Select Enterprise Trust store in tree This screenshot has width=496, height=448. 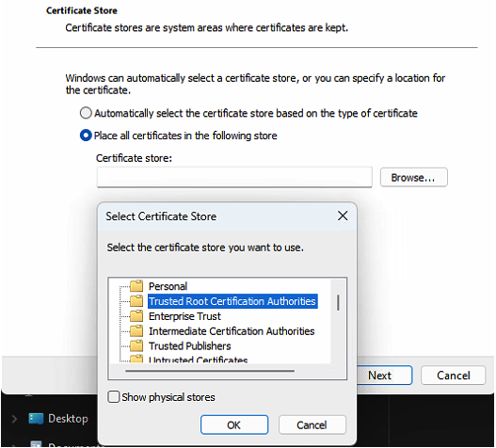184,316
